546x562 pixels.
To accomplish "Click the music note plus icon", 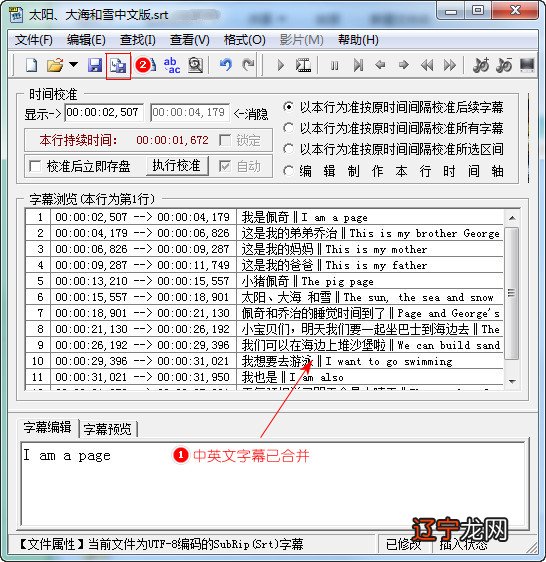I will coord(480,65).
